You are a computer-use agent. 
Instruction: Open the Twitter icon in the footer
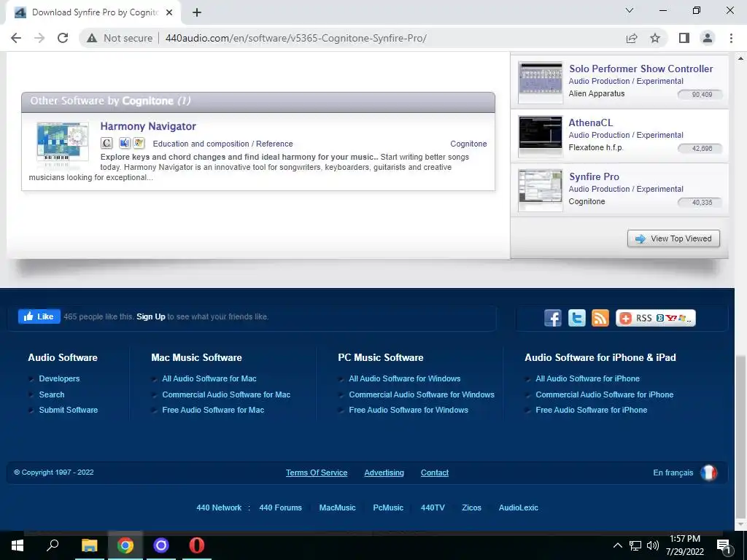point(576,318)
